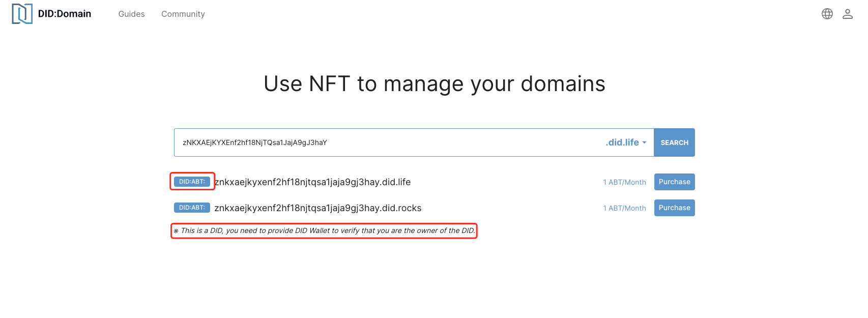Purchase the .did.life domain

[674, 182]
